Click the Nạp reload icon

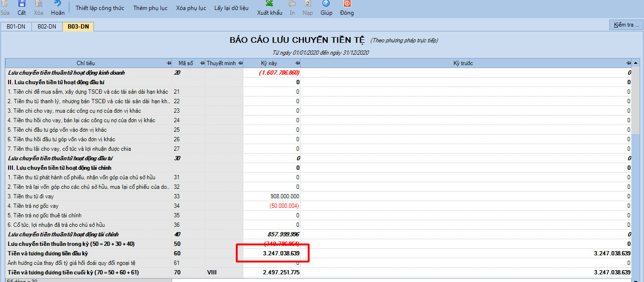point(308,3)
